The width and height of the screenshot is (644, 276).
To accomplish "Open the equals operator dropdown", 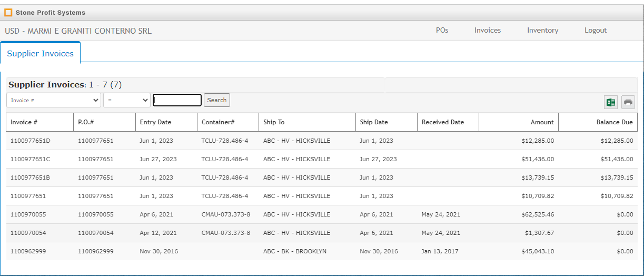I will pos(127,100).
